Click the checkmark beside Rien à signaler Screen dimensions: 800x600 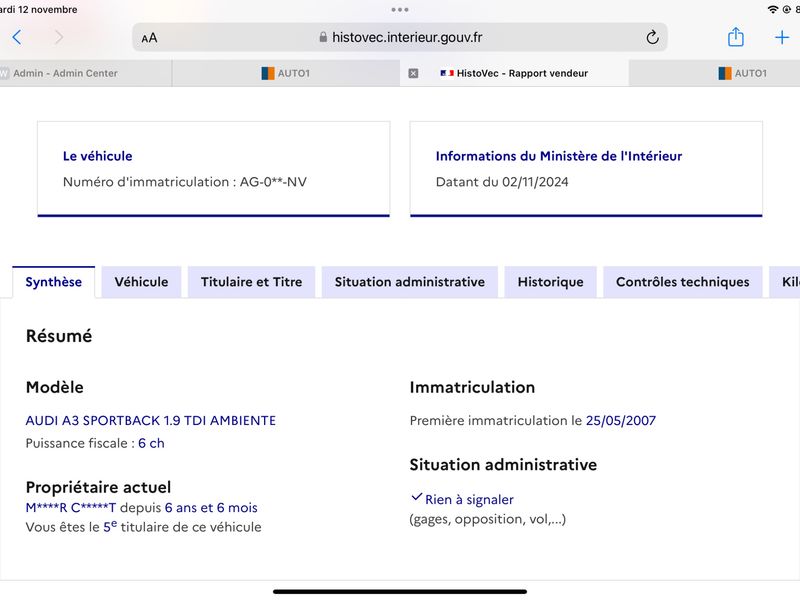click(x=416, y=497)
